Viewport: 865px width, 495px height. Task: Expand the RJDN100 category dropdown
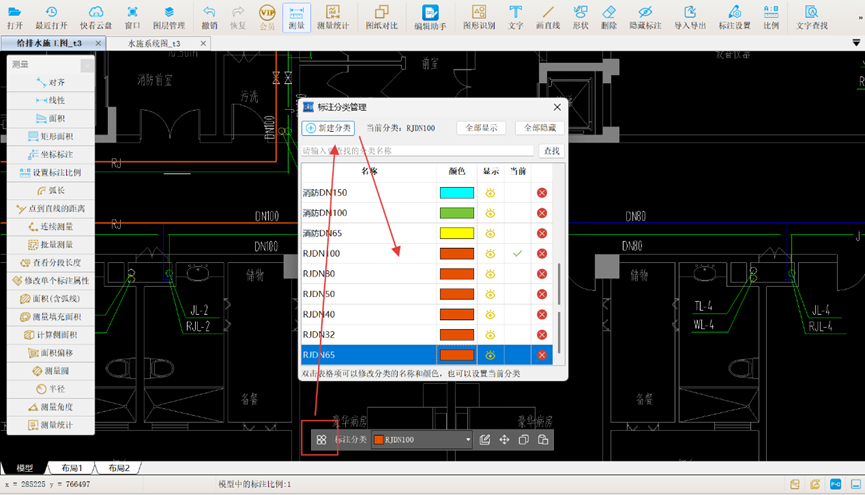tap(467, 439)
